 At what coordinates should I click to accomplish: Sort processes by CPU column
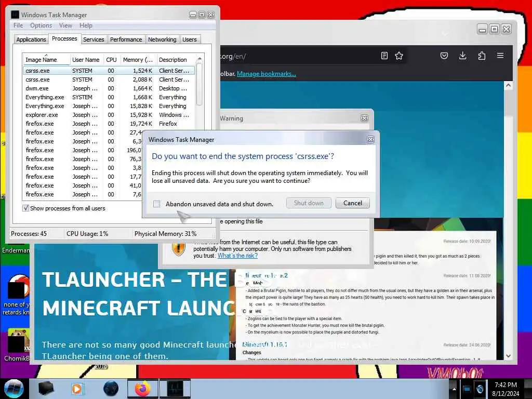(111, 60)
